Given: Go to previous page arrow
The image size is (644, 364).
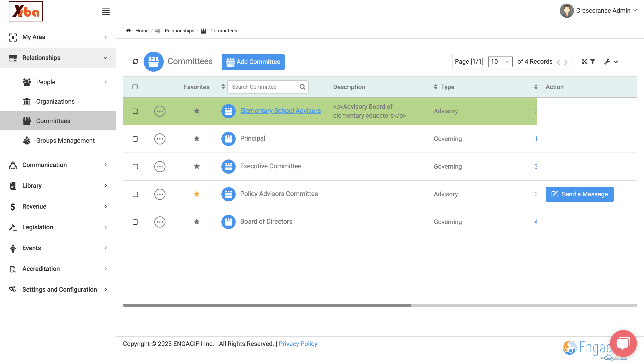Looking at the screenshot, I should pyautogui.click(x=558, y=62).
